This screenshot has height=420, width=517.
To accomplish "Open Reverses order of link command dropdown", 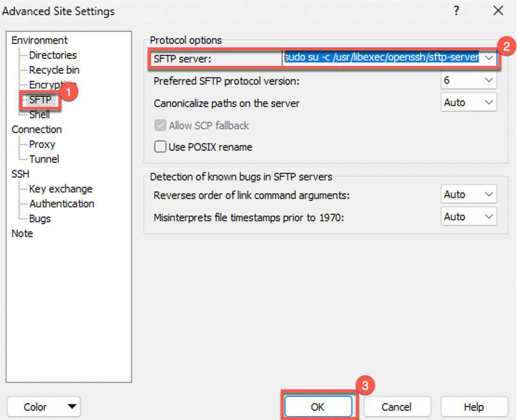I will coord(469,194).
